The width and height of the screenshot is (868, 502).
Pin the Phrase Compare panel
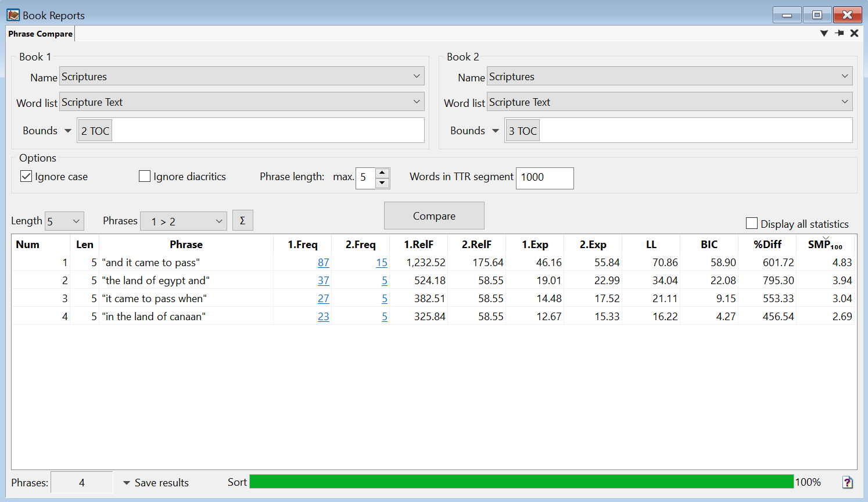839,33
